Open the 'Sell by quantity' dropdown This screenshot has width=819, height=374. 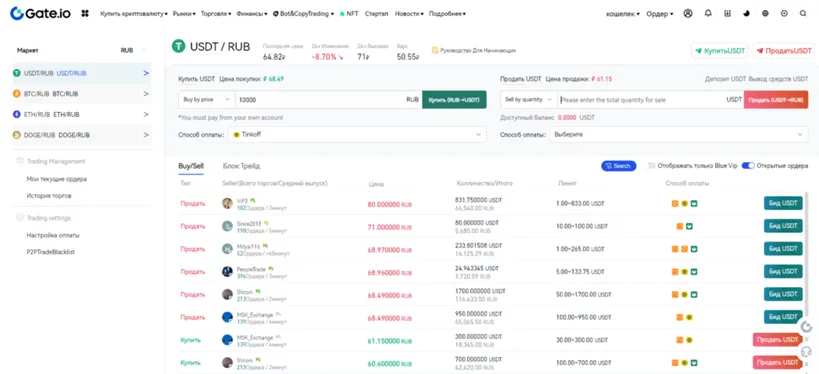[x=529, y=99]
